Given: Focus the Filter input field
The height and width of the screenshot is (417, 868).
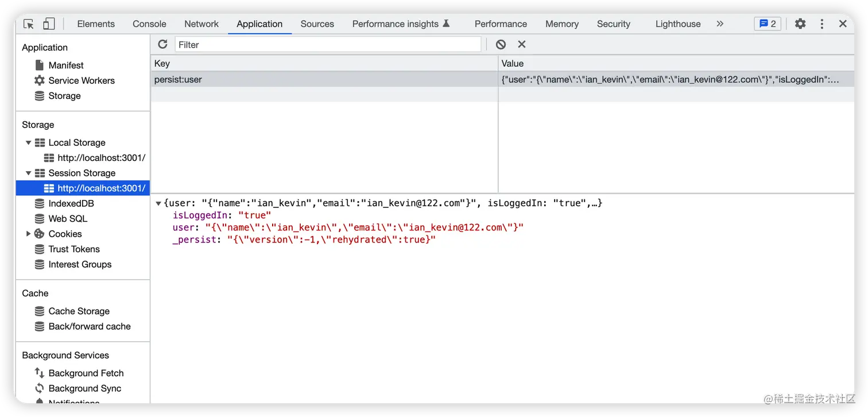Looking at the screenshot, I should pyautogui.click(x=328, y=44).
